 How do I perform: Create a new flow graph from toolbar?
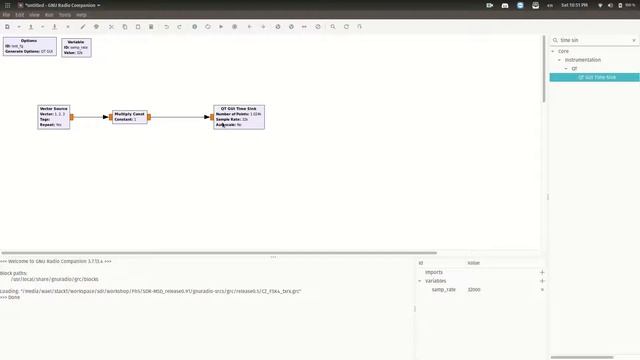pyautogui.click(x=7, y=27)
